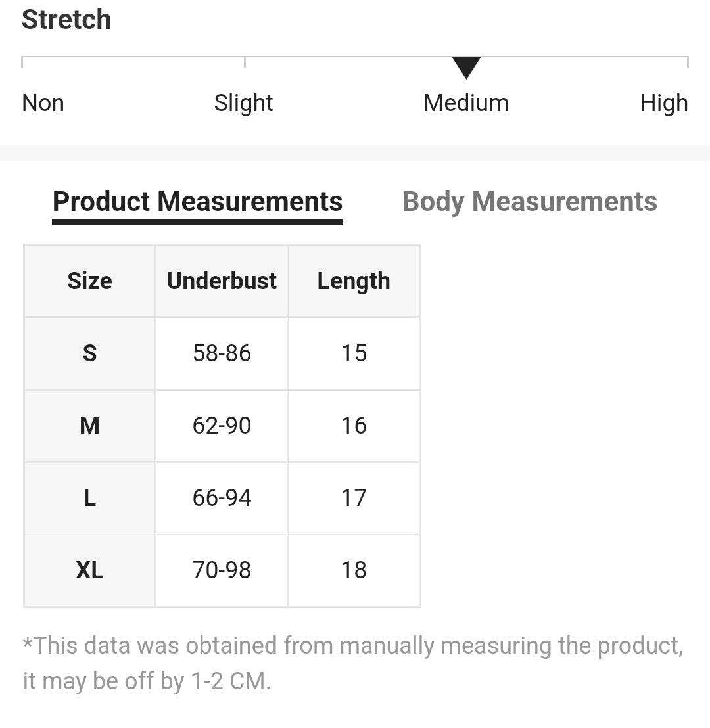Select the S size row label
This screenshot has width=710, height=728.
point(89,353)
